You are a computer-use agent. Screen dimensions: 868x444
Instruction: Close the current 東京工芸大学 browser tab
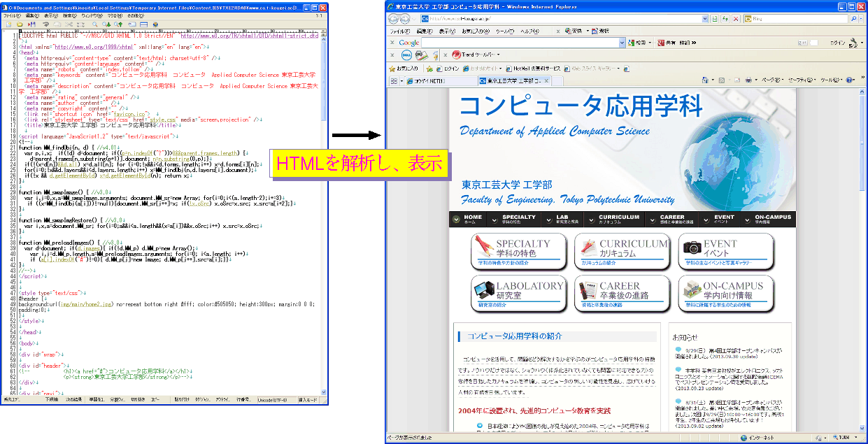[x=546, y=81]
